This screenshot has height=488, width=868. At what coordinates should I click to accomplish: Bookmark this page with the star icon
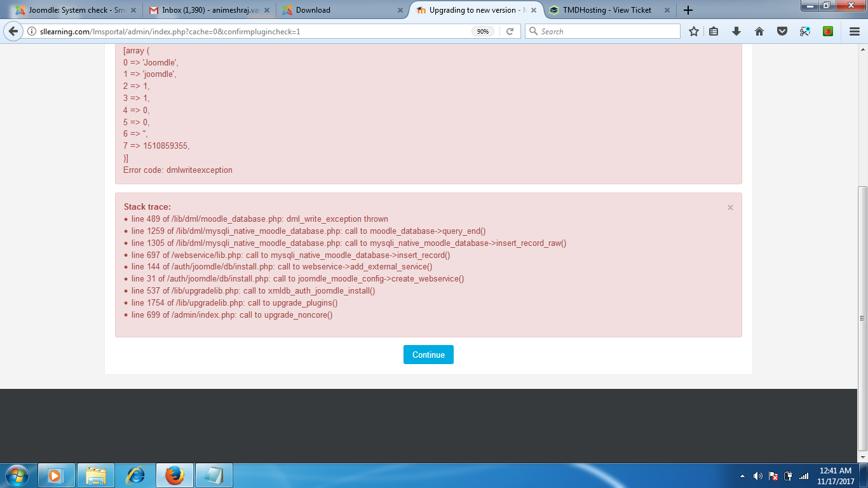(694, 31)
